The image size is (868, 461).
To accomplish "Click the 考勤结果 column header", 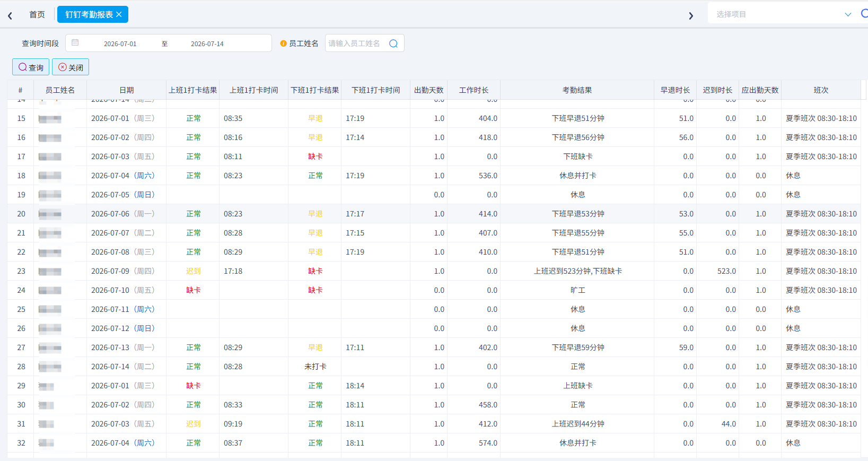I will (577, 90).
